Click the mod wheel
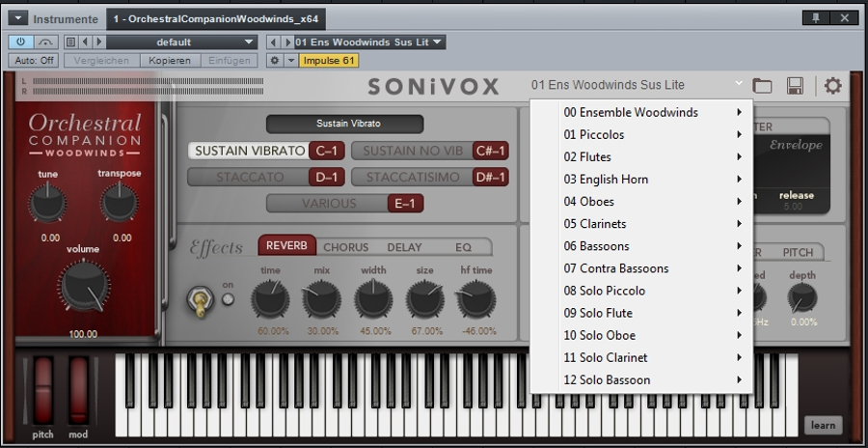The image size is (868, 448). coord(78,390)
